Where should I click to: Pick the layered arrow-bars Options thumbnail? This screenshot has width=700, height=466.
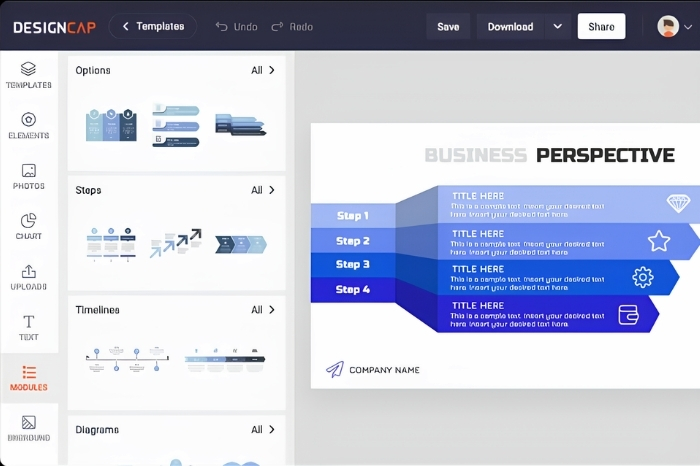click(x=241, y=125)
